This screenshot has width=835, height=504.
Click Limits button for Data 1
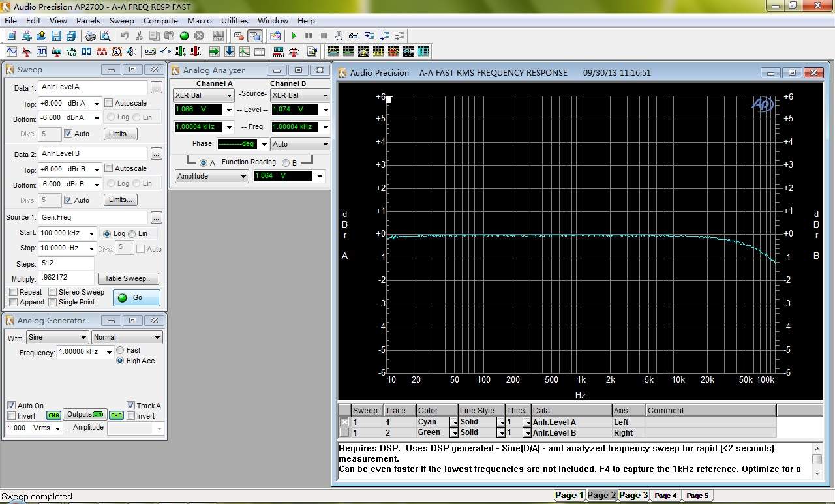[x=121, y=134]
